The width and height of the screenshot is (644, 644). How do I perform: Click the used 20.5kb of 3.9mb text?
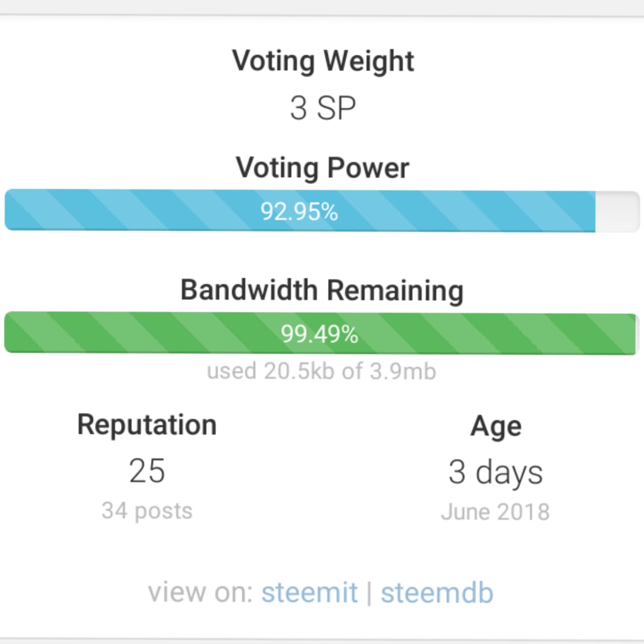pos(321,371)
